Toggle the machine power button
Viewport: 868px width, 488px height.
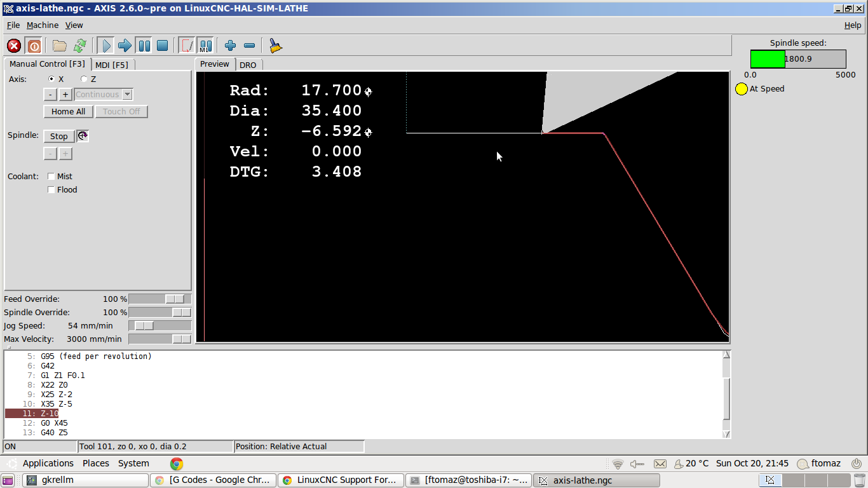pos(34,46)
